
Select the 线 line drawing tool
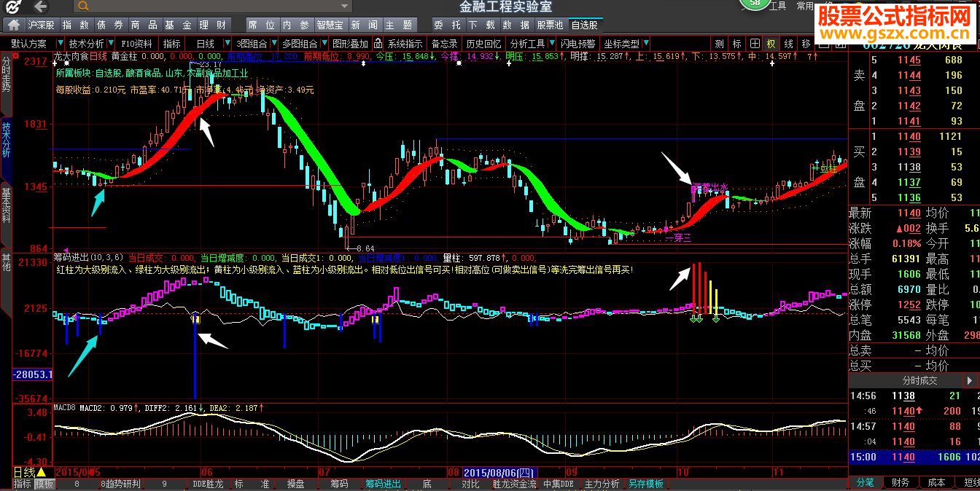point(788,44)
